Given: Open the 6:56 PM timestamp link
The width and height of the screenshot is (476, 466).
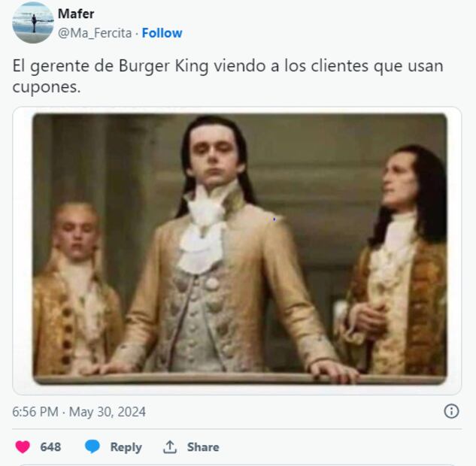Looking at the screenshot, I should pyautogui.click(x=35, y=412).
